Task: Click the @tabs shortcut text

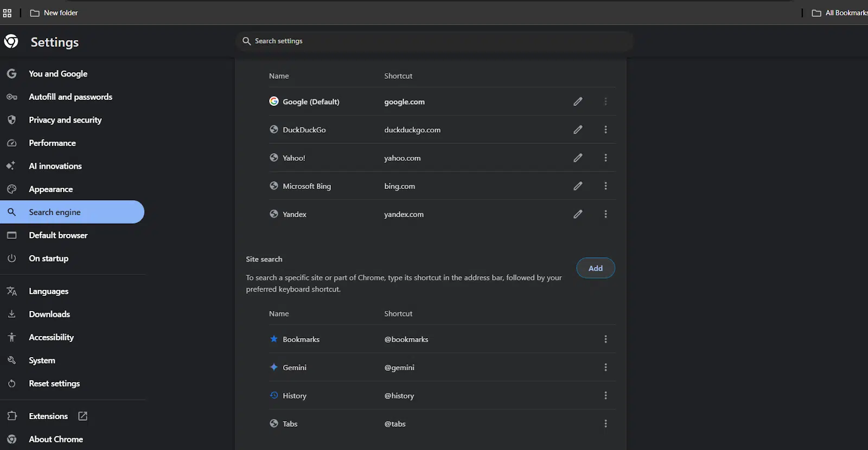Action: tap(395, 424)
